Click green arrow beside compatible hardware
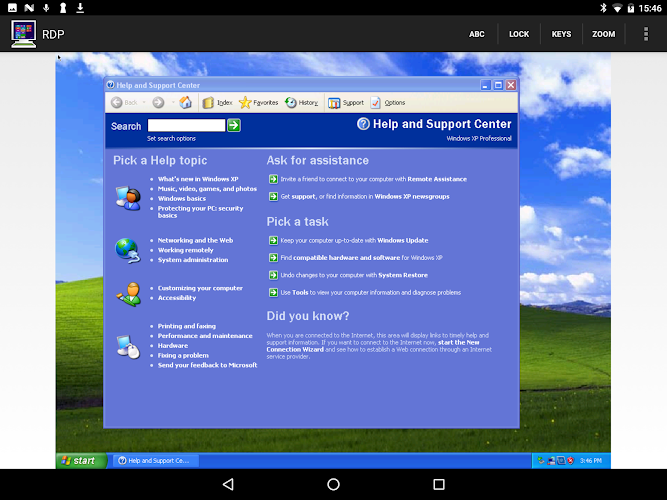Screen dimensions: 667x500 pos(274,258)
